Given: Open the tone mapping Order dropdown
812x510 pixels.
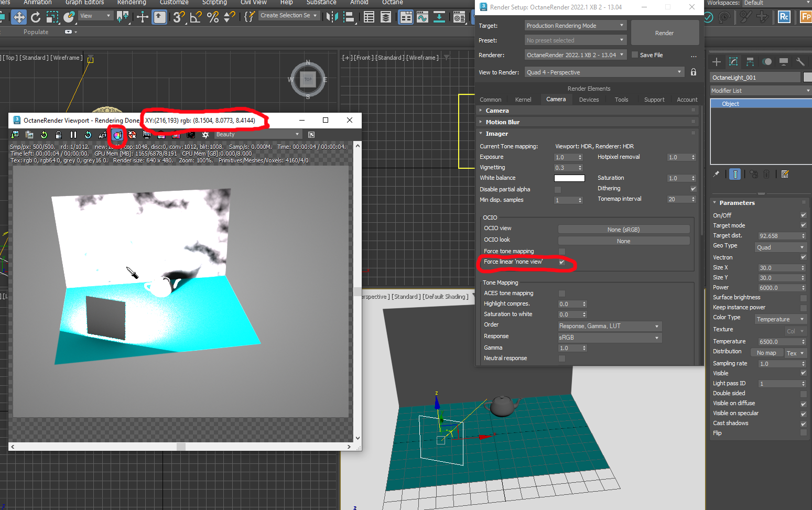Looking at the screenshot, I should pos(610,326).
